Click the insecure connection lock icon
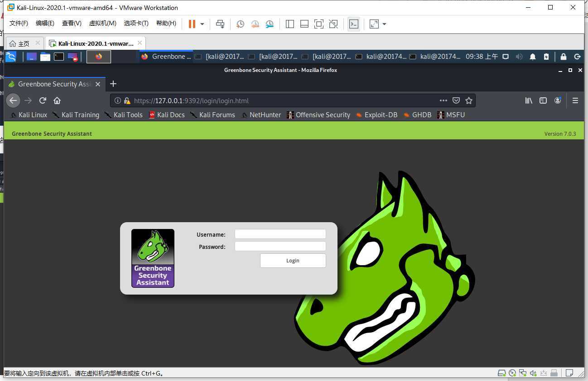The height and width of the screenshot is (381, 588). [x=127, y=100]
